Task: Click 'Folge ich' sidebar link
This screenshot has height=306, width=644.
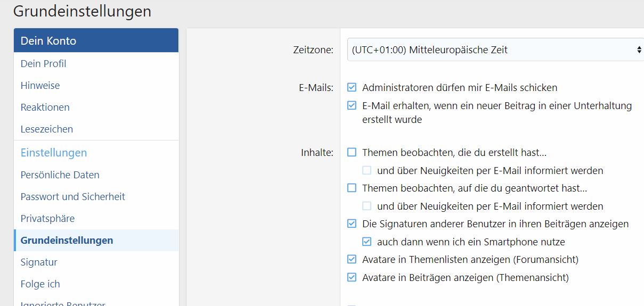Action: (40, 284)
